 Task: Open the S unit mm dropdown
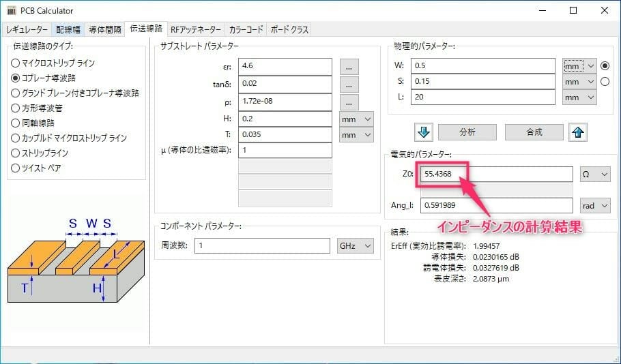point(579,82)
